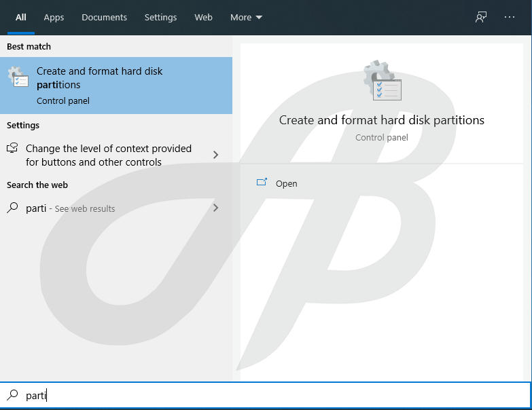Screen dimensions: 532x410
Task: Click the search magnifier icon in search box
Action: pyautogui.click(x=13, y=395)
